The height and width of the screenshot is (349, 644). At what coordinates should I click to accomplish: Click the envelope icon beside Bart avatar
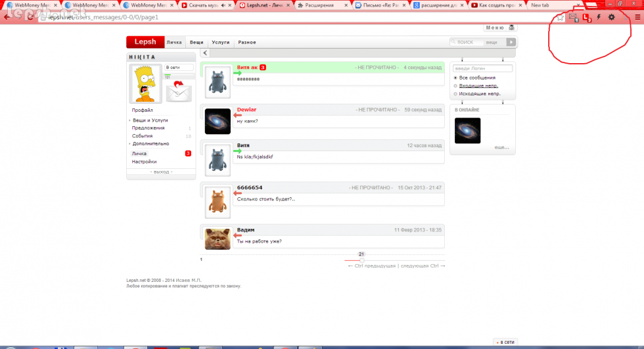click(178, 91)
